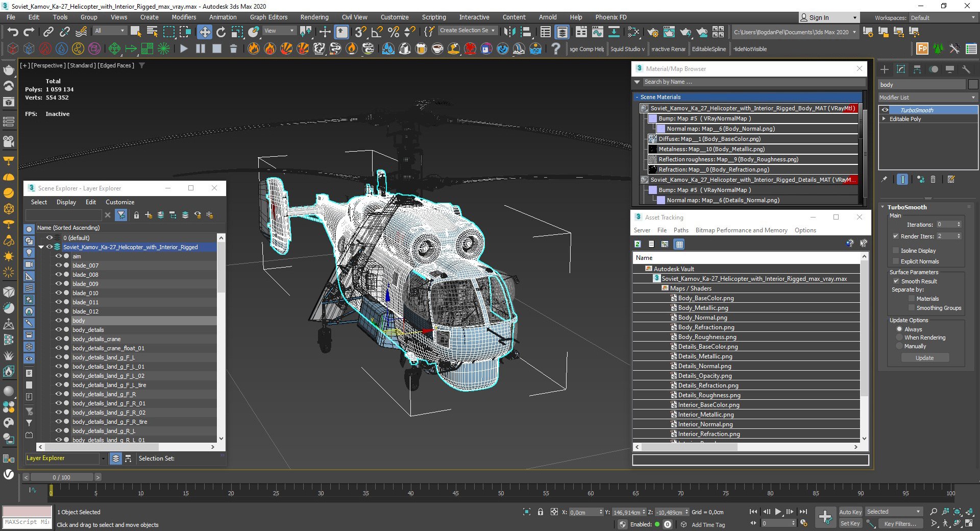Click the Refresh icon in Asset Tracking
Viewport: 980px width, 531px height.
638,244
